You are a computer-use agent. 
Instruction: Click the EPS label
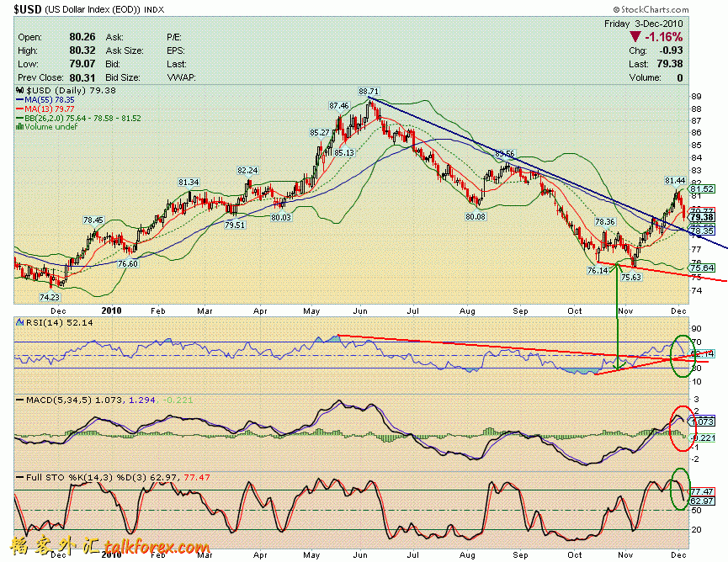pos(176,50)
